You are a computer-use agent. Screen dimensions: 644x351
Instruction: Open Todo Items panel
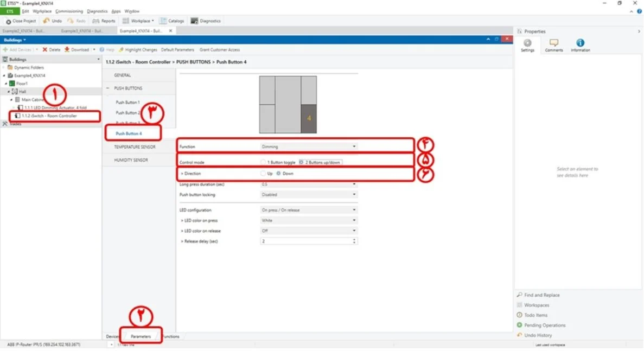(x=532, y=315)
